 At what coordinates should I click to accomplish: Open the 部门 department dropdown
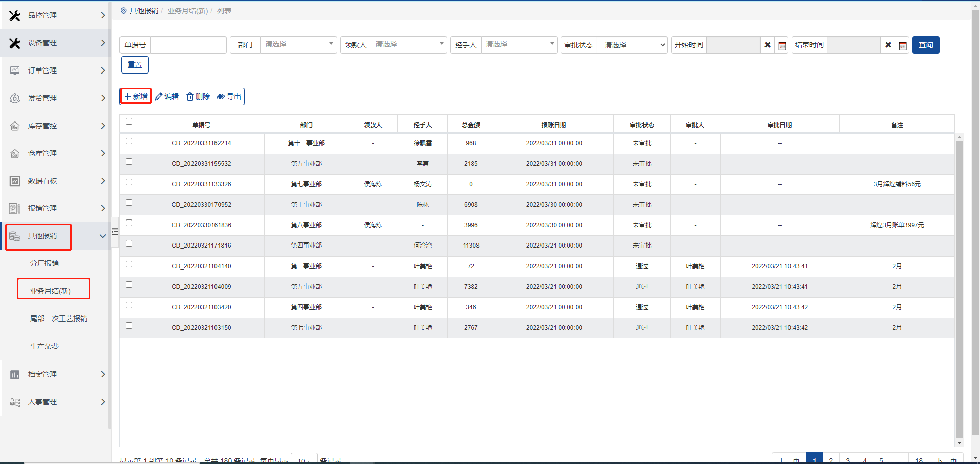pos(298,45)
